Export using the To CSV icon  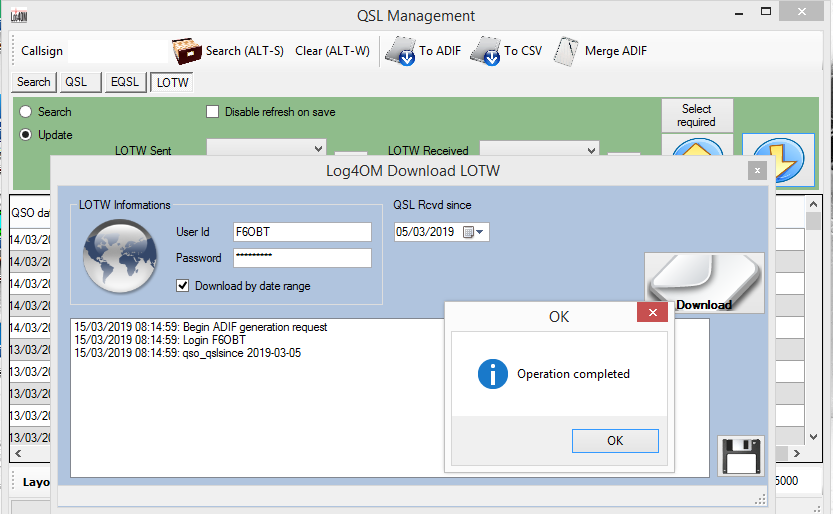(485, 51)
